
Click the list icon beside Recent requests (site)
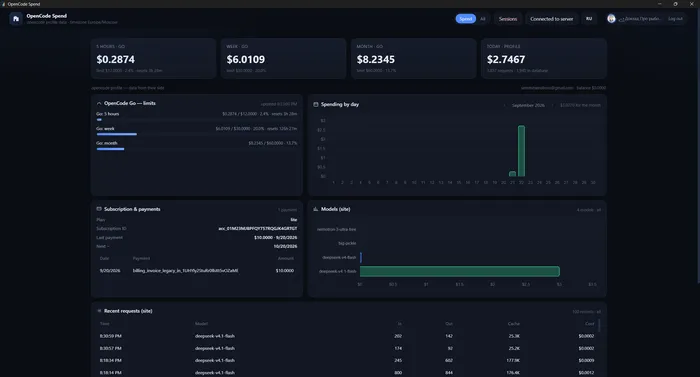(x=99, y=311)
